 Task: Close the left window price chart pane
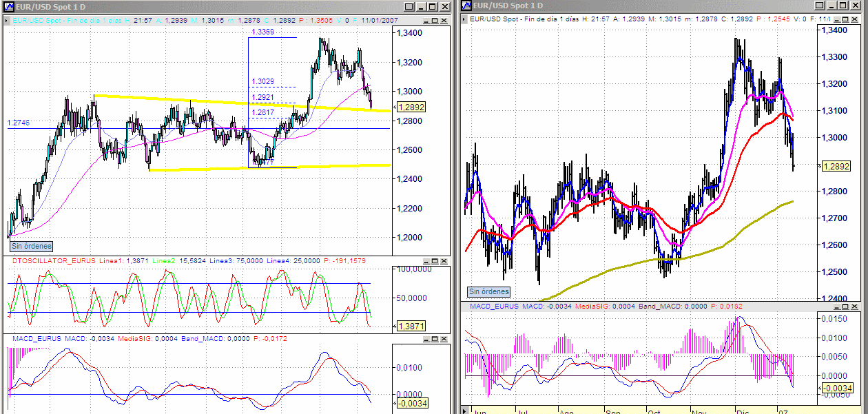[x=444, y=21]
